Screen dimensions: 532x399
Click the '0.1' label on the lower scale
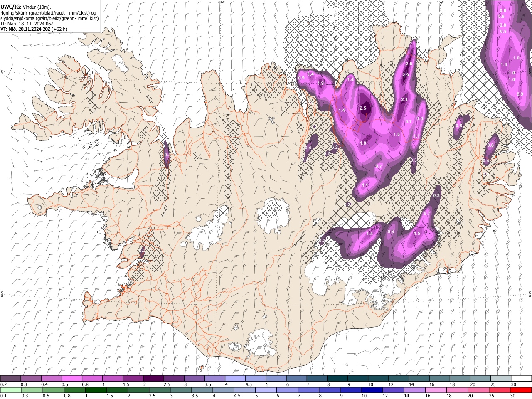coord(3,396)
